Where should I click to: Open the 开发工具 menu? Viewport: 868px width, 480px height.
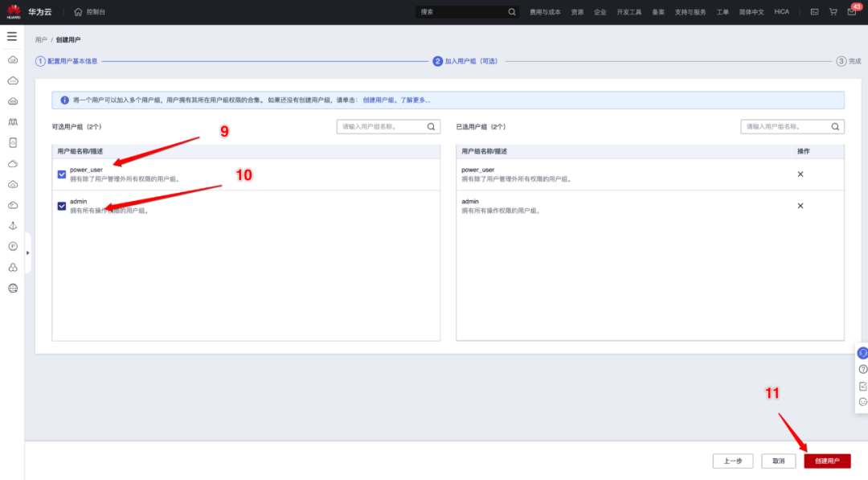pos(629,12)
